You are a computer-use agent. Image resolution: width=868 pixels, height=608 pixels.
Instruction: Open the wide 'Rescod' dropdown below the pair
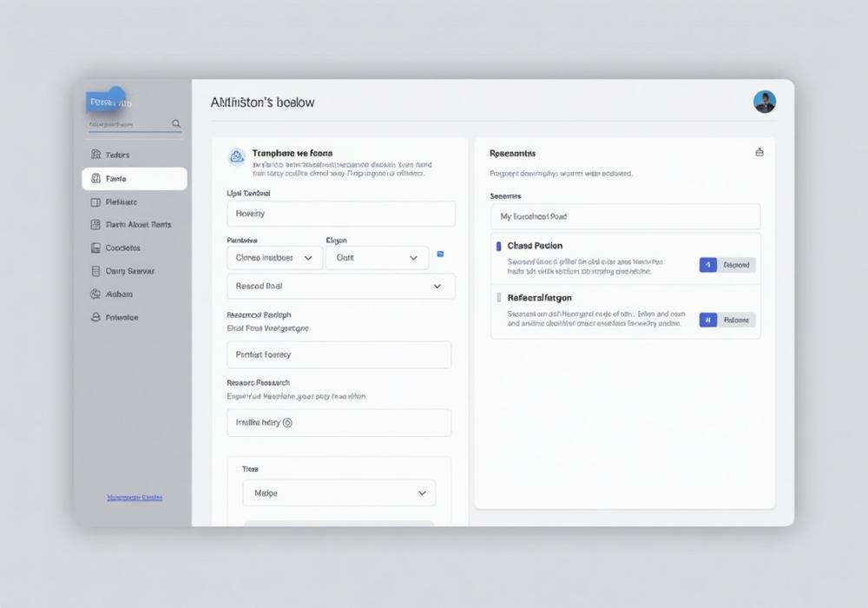point(340,286)
